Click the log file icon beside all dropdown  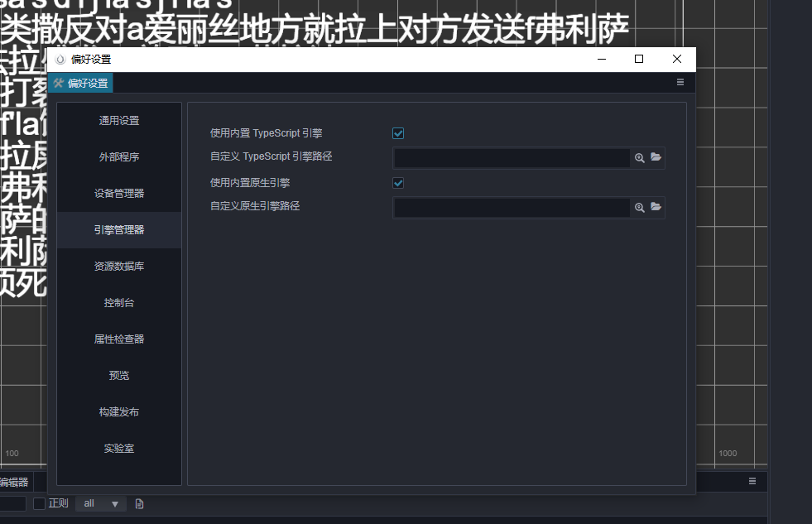139,504
